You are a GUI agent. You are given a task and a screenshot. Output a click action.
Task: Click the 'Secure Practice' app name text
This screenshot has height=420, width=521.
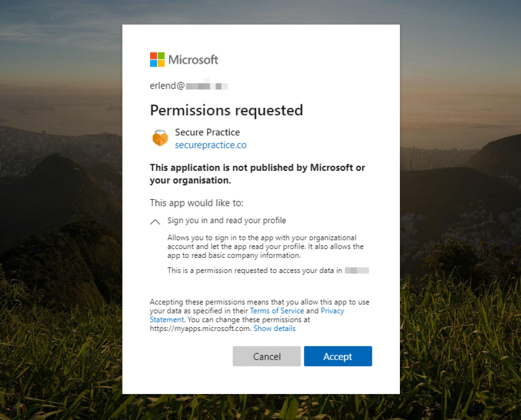point(207,132)
